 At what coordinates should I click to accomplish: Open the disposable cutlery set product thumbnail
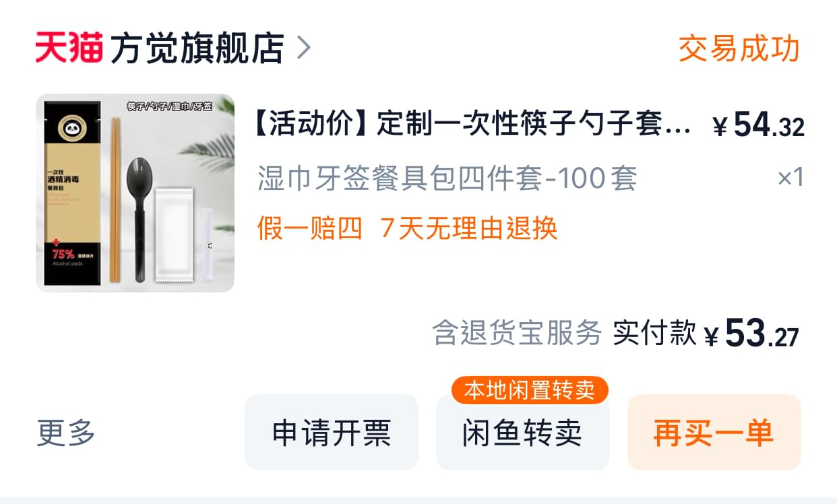click(135, 193)
